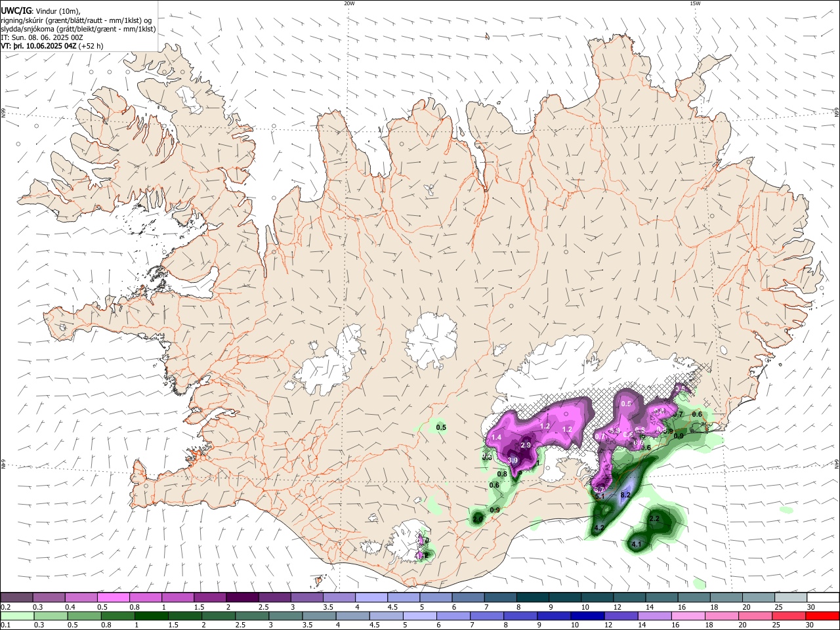Click the 4.2 precipitation value label
The image size is (840, 630).
pos(598,528)
